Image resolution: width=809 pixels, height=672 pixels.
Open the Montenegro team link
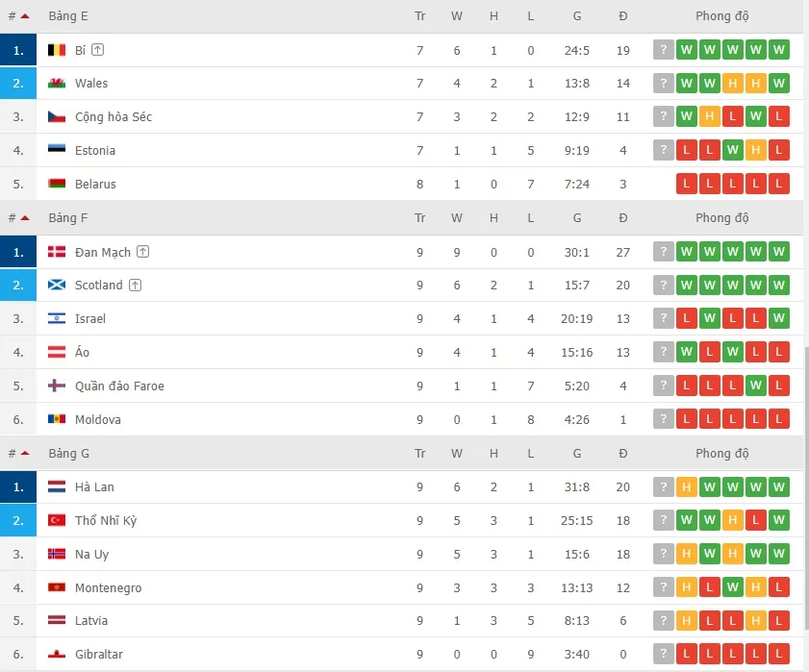point(108,588)
